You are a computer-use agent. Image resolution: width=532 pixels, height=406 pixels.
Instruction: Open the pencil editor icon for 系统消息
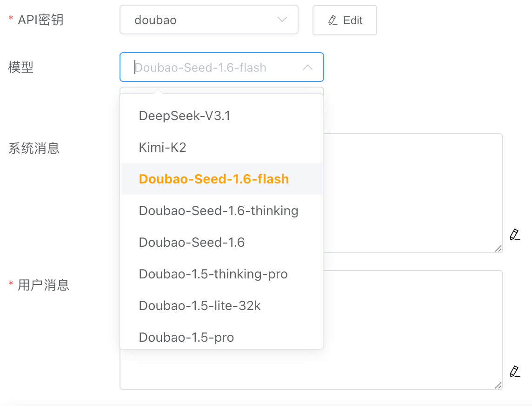[514, 235]
